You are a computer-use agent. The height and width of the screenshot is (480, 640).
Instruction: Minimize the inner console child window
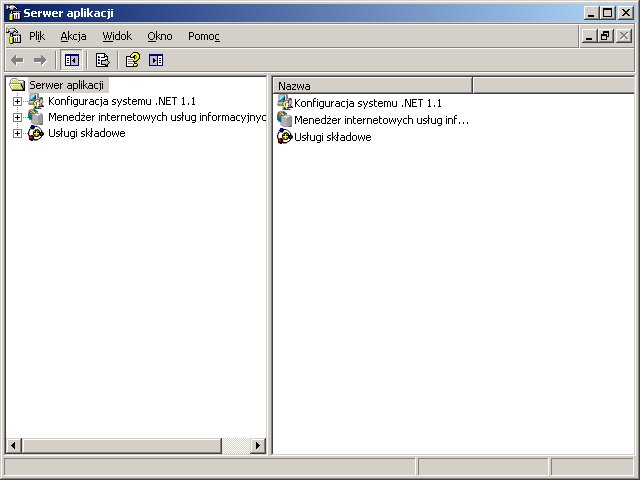point(589,36)
